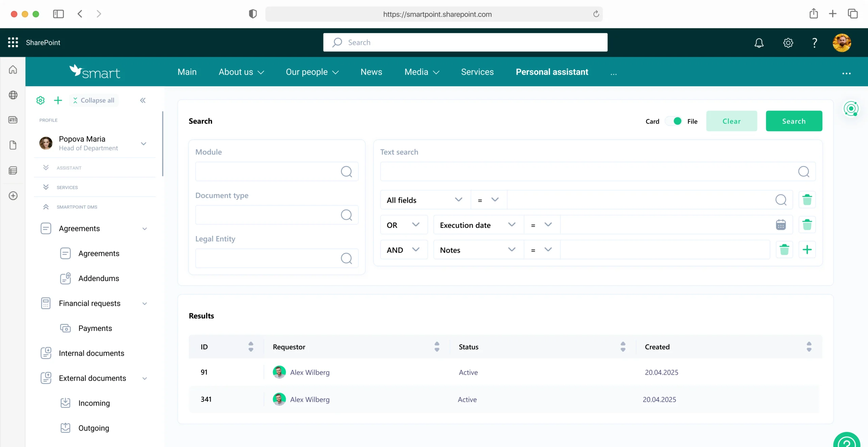The width and height of the screenshot is (868, 447).
Task: Sort results by Created column
Action: (x=809, y=347)
